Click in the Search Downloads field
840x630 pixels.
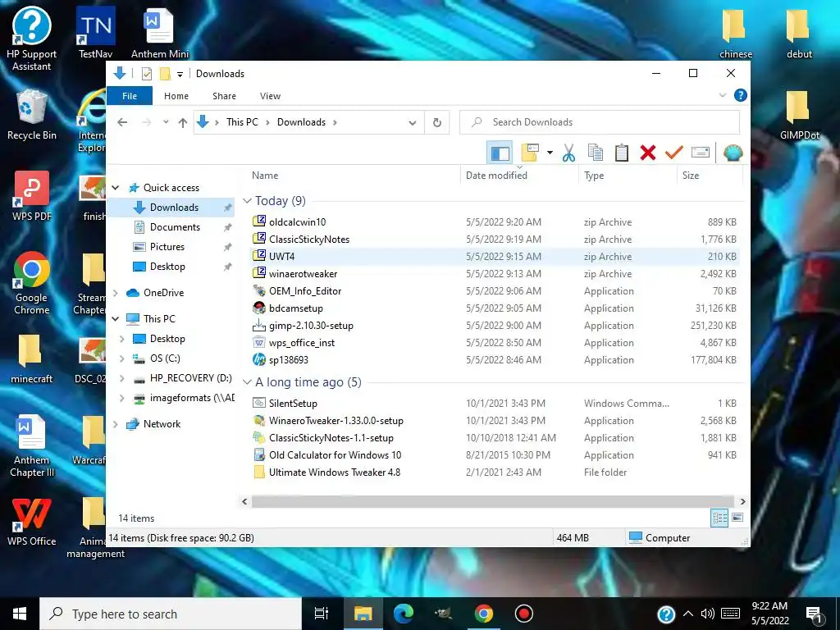(x=600, y=122)
